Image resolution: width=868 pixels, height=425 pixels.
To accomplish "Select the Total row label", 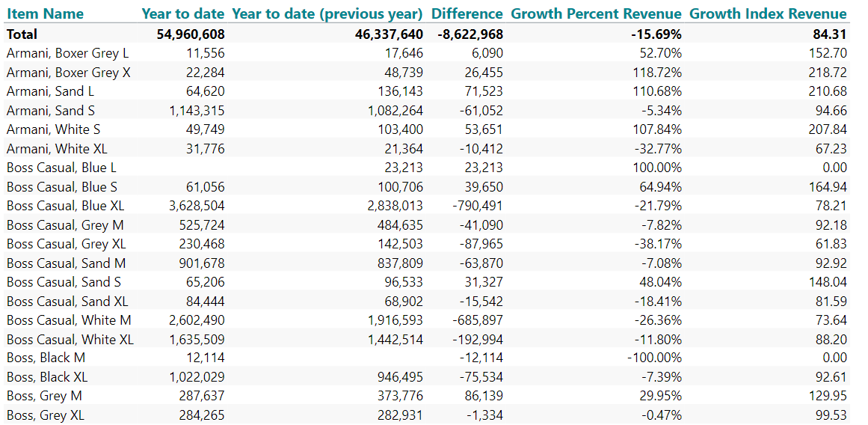I will pos(22,34).
